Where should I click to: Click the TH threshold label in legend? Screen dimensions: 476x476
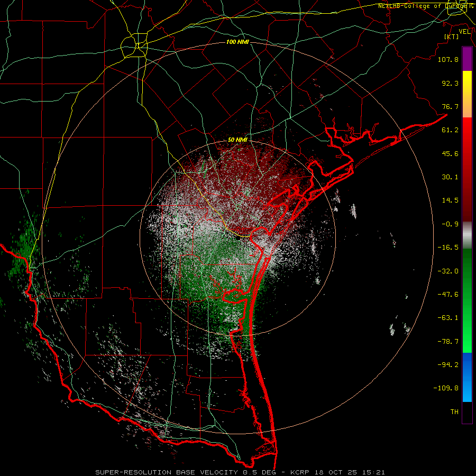tap(454, 412)
